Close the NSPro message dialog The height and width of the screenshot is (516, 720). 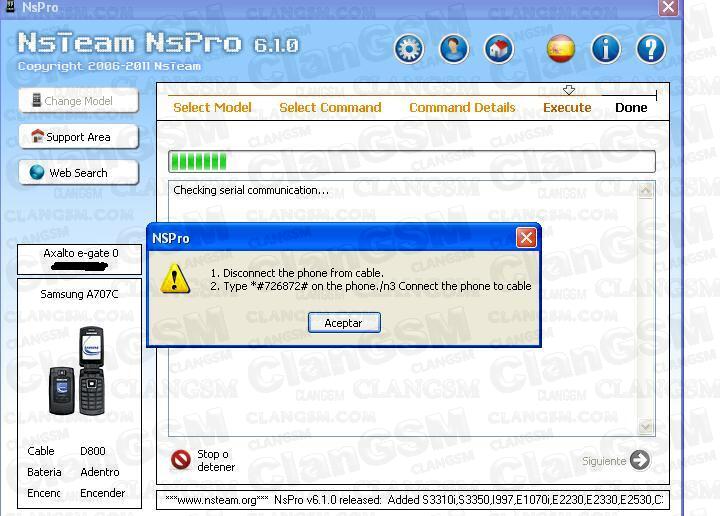tap(526, 238)
